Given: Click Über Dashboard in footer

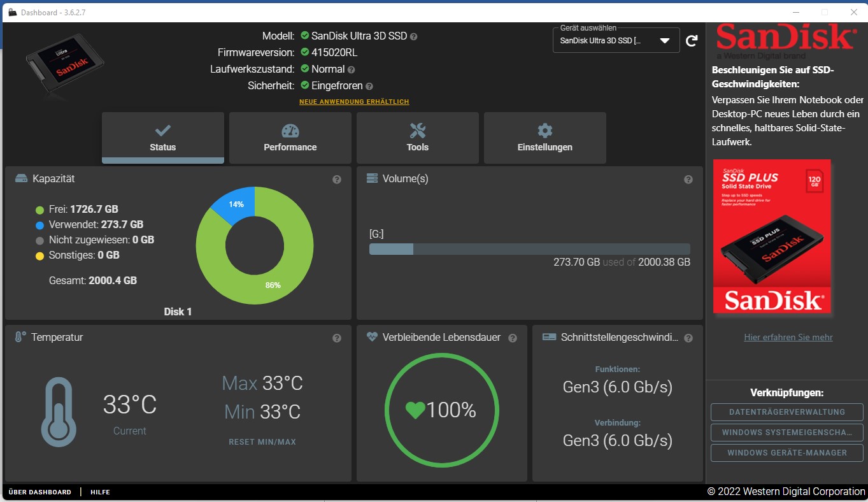Looking at the screenshot, I should coord(40,492).
